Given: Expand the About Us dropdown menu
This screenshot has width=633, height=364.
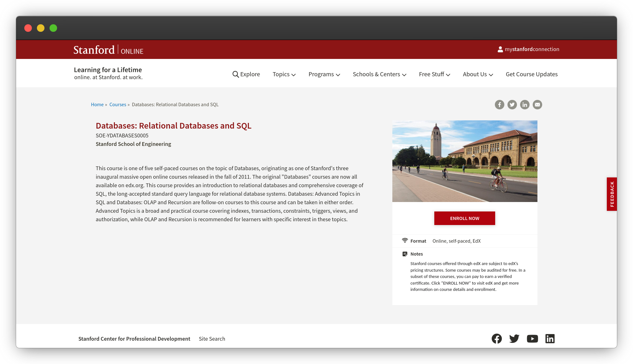Looking at the screenshot, I should (478, 74).
